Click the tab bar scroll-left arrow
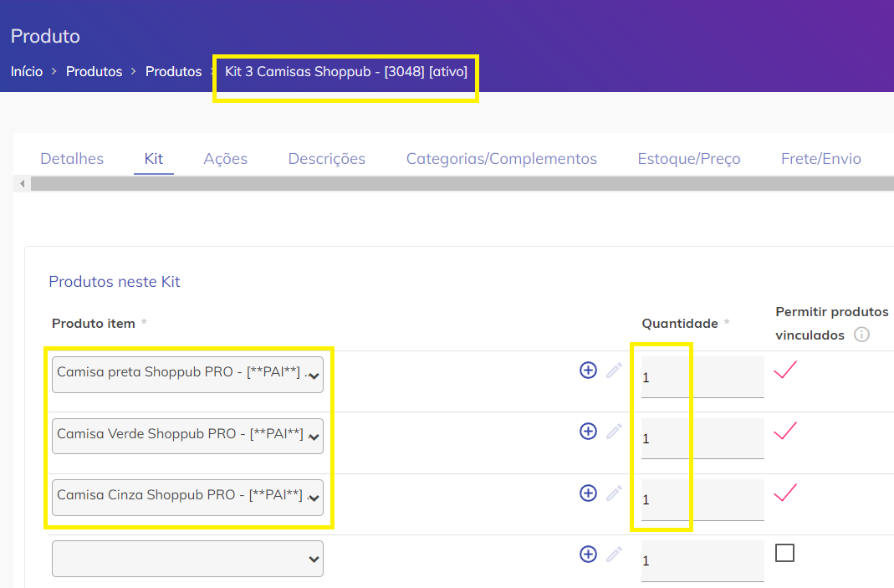 pyautogui.click(x=23, y=184)
